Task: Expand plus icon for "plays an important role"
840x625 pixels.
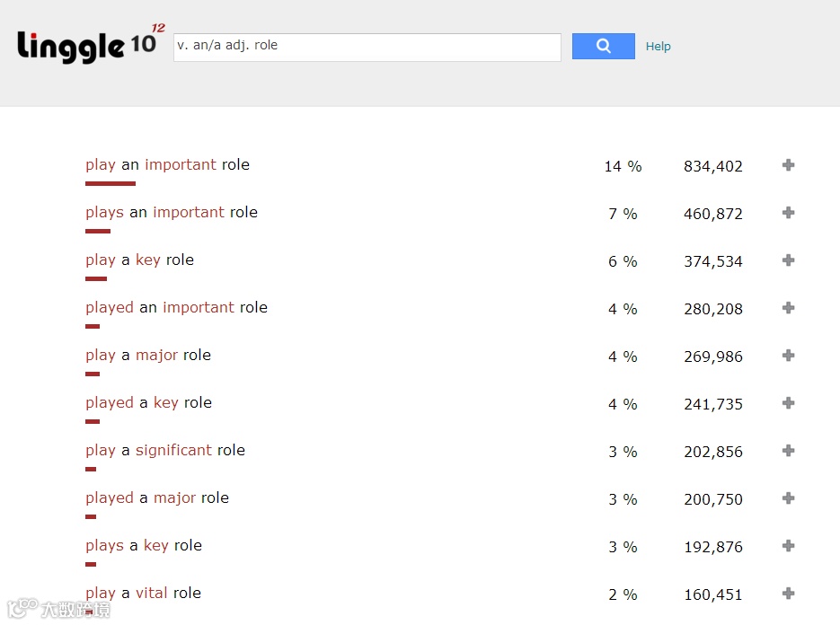Action: [x=788, y=213]
